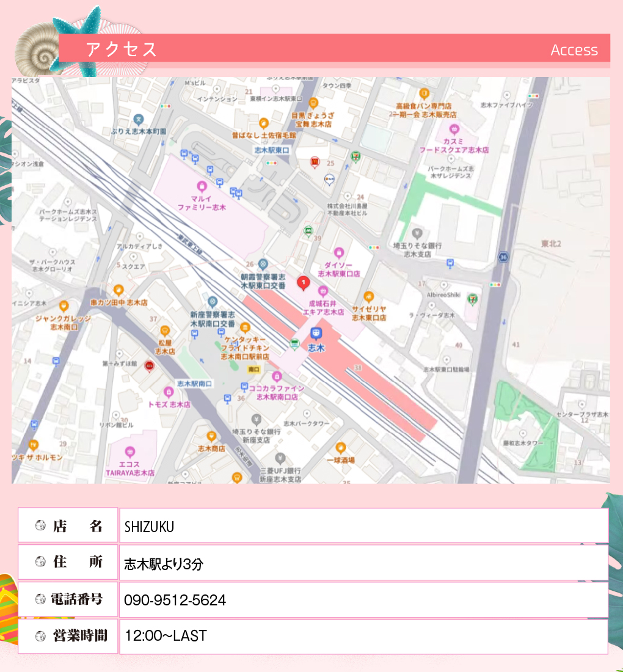The height and width of the screenshot is (672, 623).
Task: Click the 埼玉りそな銀行 志木支店 bank marker
Action: pyautogui.click(x=417, y=233)
